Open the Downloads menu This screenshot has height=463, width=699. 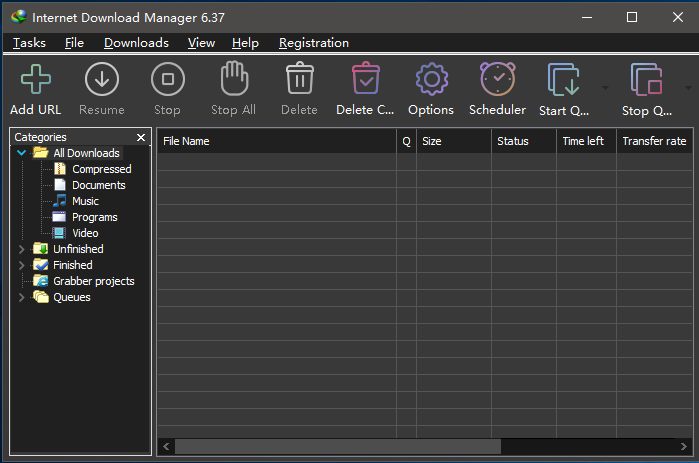[136, 43]
